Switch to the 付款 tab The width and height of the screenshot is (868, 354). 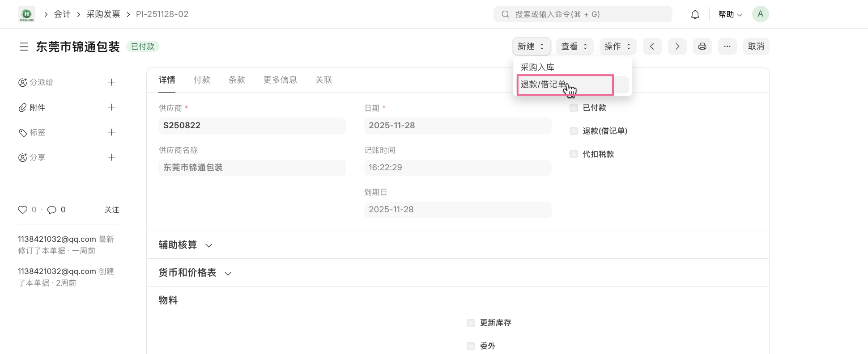tap(202, 80)
